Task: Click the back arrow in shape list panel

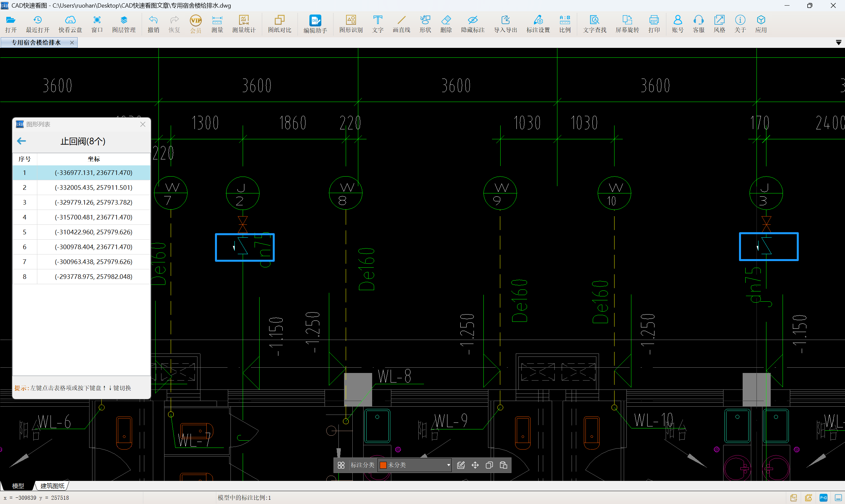Action: [21, 141]
